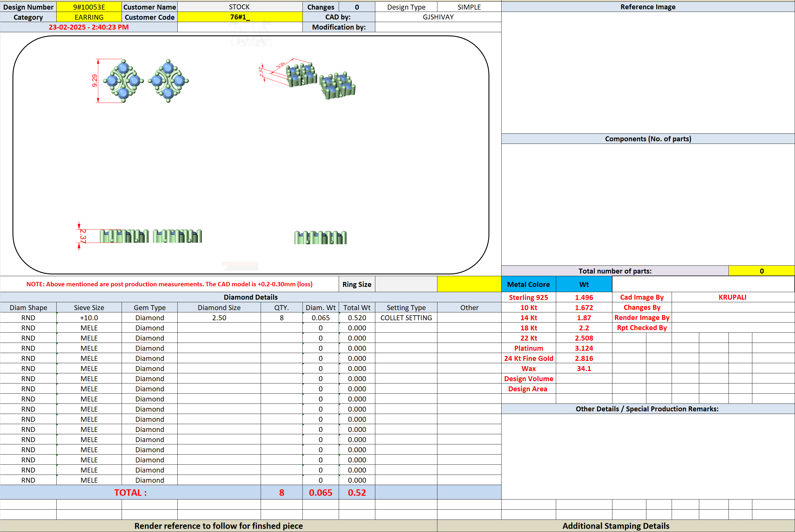This screenshot has width=795, height=532.
Task: Select the TOTAL : label in summary row
Action: [x=130, y=492]
